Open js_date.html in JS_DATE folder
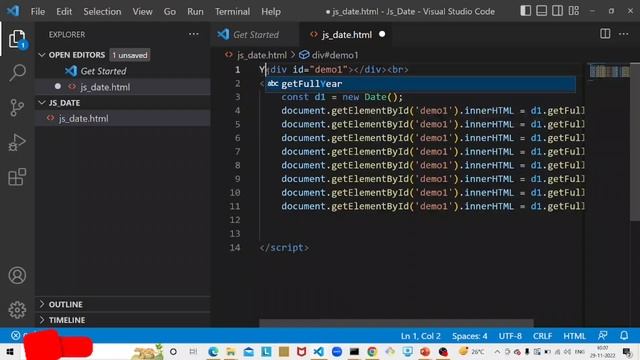640x360 pixels. [x=123, y=118]
